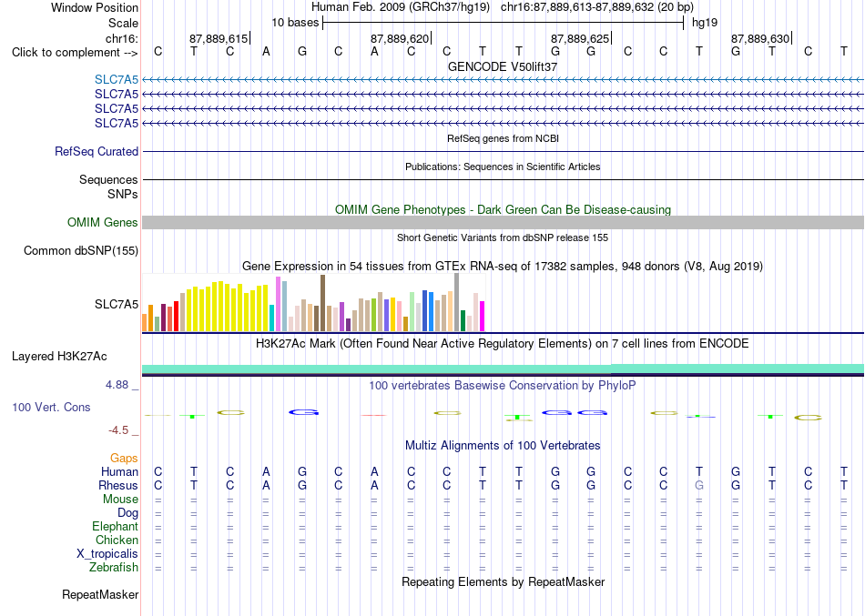Click the Publications Sequences track line
This screenshot has height=616, width=865.
(503, 179)
